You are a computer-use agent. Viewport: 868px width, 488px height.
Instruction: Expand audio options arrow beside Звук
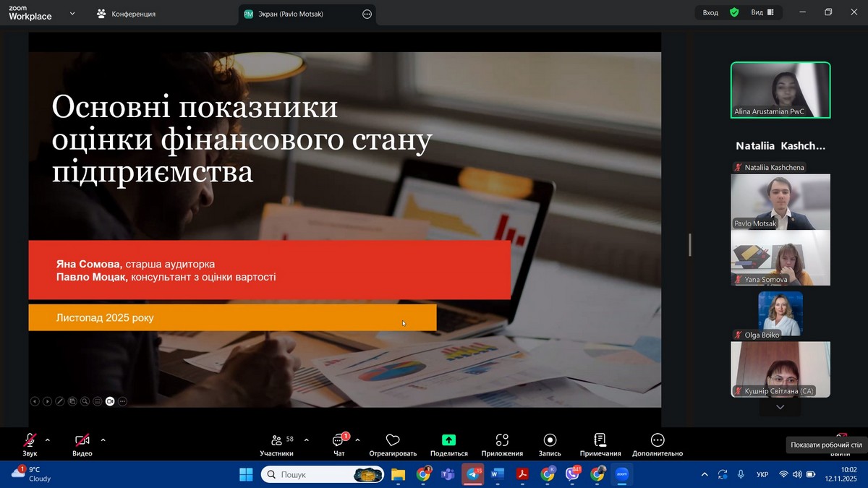48,440
